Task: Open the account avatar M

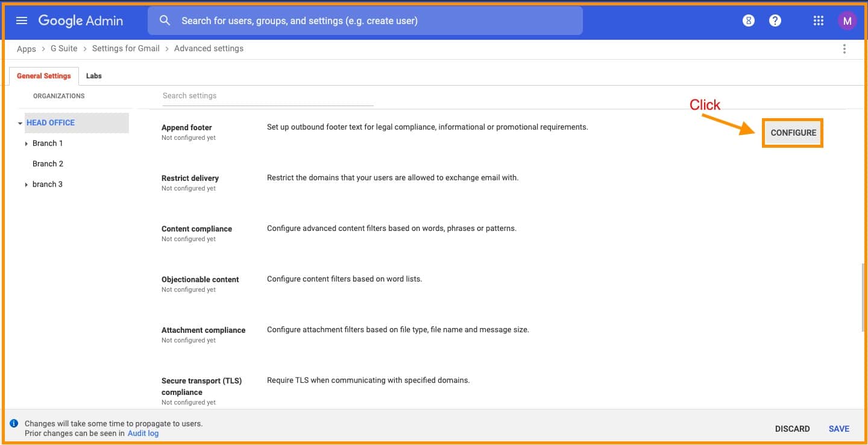Action: point(847,21)
